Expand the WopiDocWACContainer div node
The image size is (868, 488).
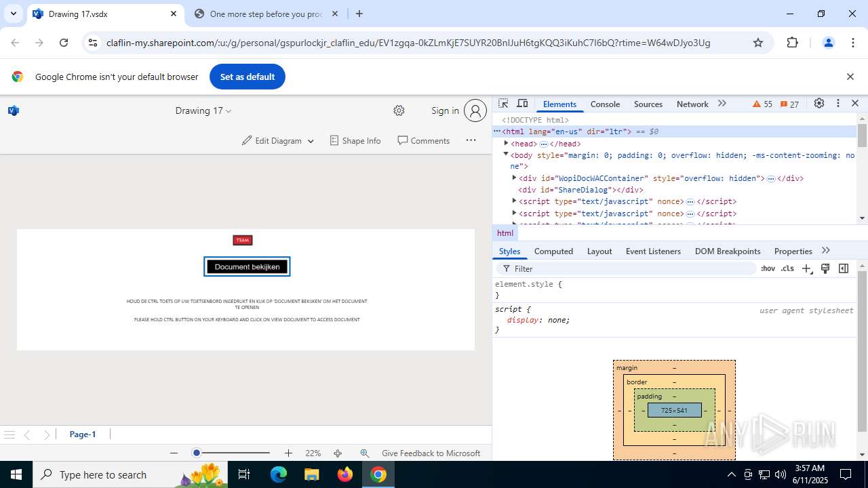[514, 178]
